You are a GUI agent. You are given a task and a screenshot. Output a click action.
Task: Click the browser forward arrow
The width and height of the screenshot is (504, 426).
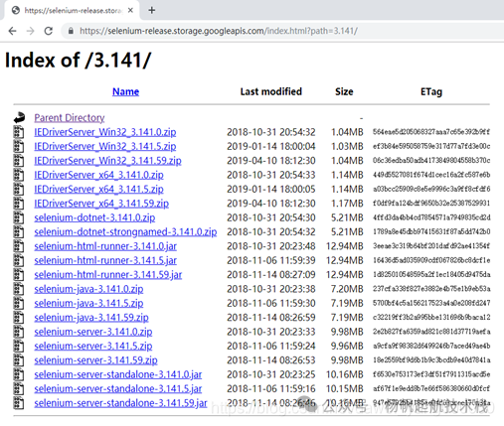click(x=31, y=31)
